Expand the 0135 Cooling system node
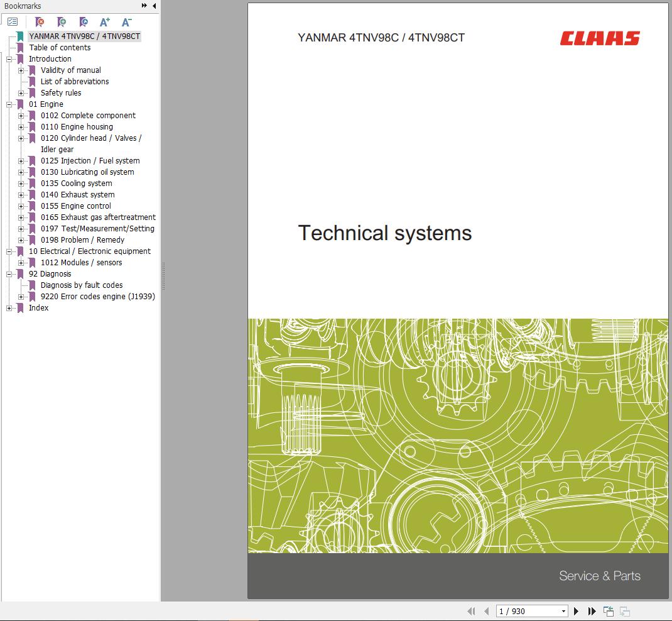Image resolution: width=672 pixels, height=621 pixels. click(21, 184)
